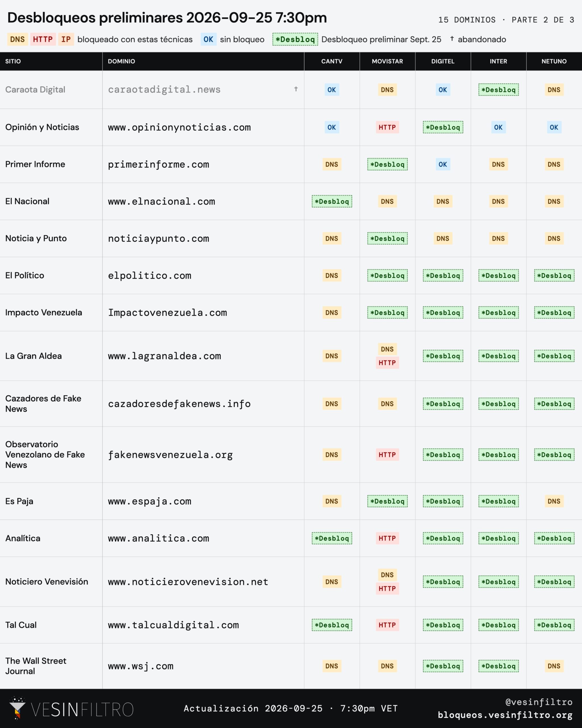Click the domain noticiaypunto.com

click(159, 239)
